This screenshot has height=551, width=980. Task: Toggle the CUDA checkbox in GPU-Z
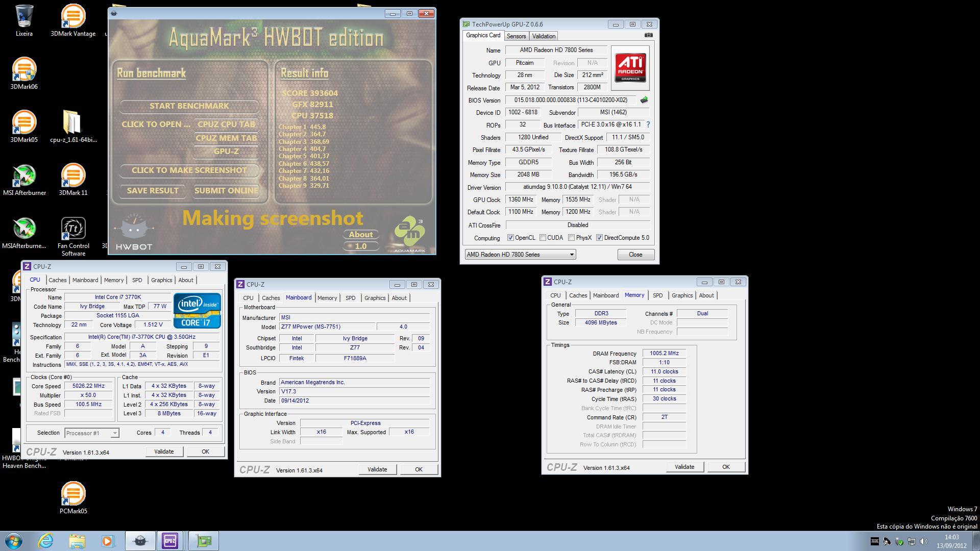coord(543,238)
